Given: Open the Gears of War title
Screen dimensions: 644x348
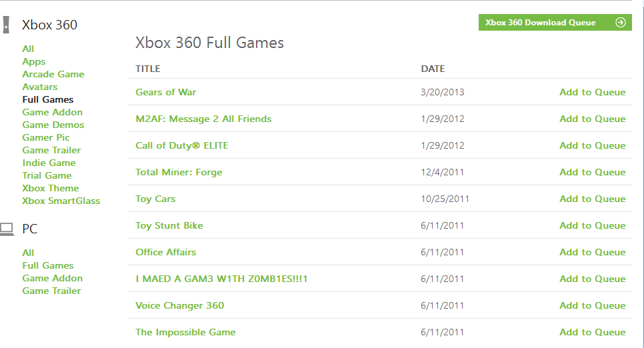Looking at the screenshot, I should pos(165,92).
